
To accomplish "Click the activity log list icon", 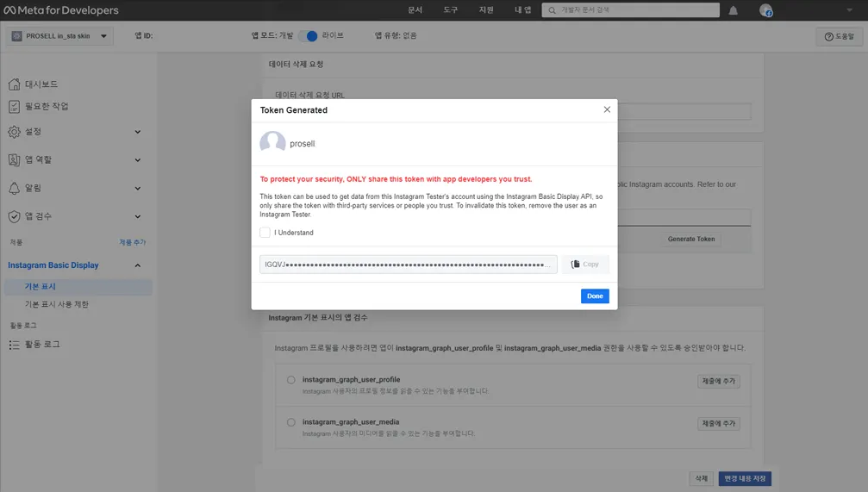I will point(15,345).
